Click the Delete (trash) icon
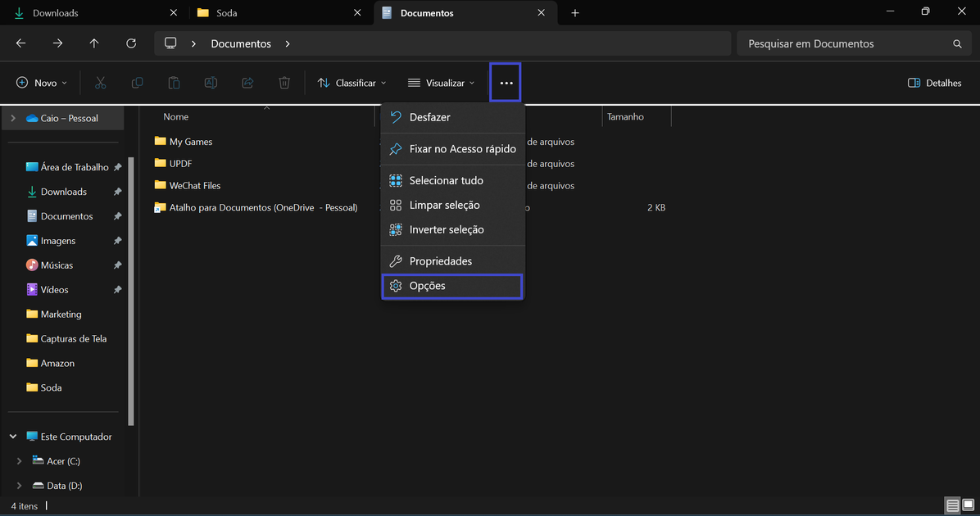The height and width of the screenshot is (516, 980). (284, 83)
